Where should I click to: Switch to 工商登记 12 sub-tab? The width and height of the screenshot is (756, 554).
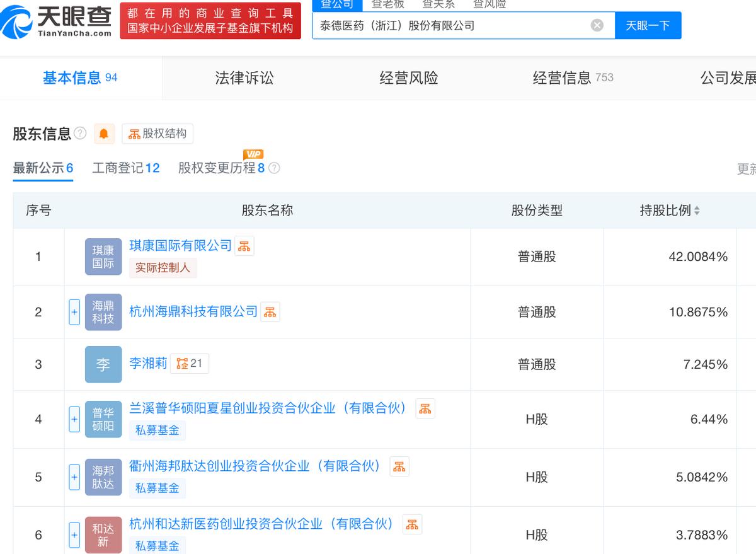(x=126, y=168)
